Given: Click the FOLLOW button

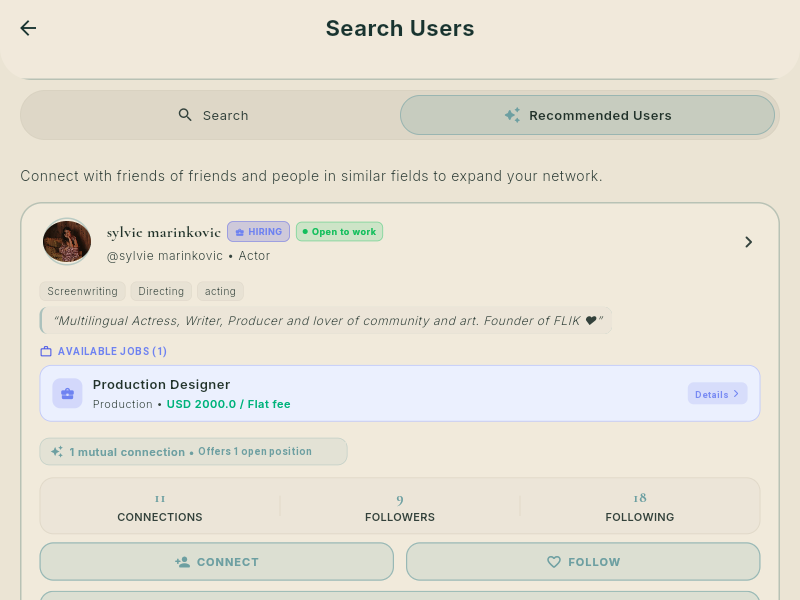Looking at the screenshot, I should [583, 562].
